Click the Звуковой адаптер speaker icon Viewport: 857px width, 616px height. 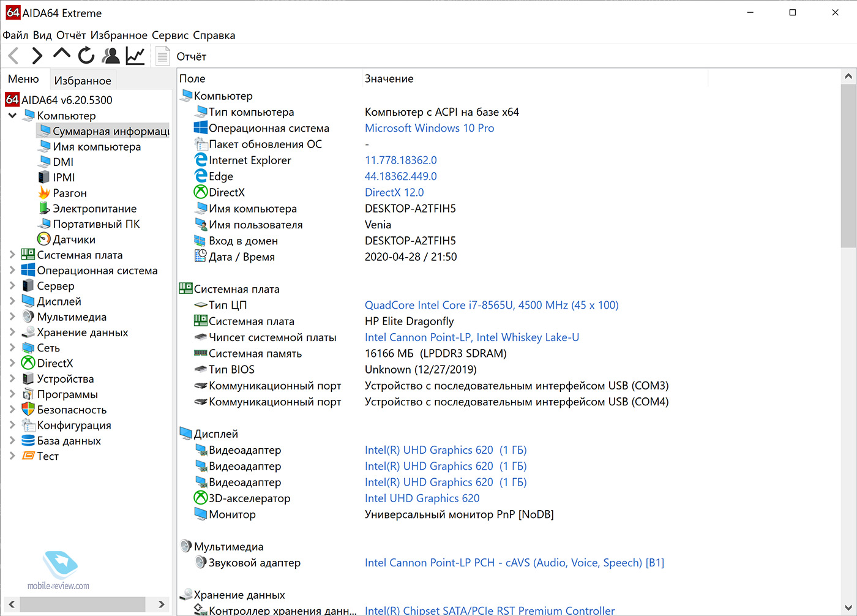(x=201, y=562)
